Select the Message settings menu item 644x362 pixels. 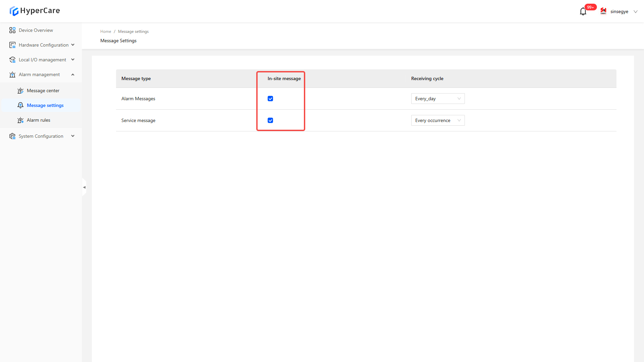(45, 105)
